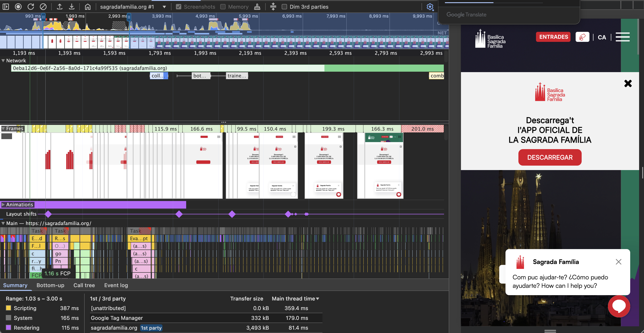This screenshot has width=644, height=333.
Task: Select the 199.3 ms frame
Action: tap(333, 129)
